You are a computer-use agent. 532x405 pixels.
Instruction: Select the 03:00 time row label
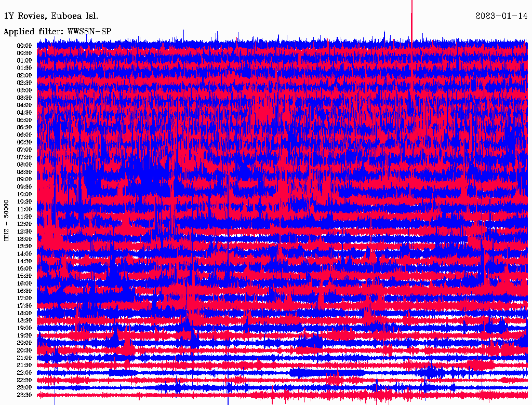point(24,90)
